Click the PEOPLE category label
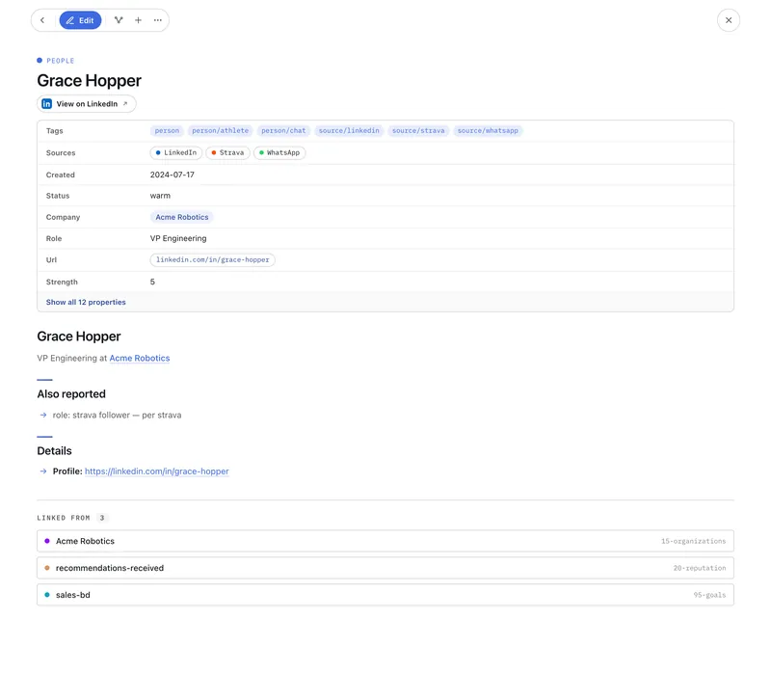The width and height of the screenshot is (771, 700). (x=61, y=61)
